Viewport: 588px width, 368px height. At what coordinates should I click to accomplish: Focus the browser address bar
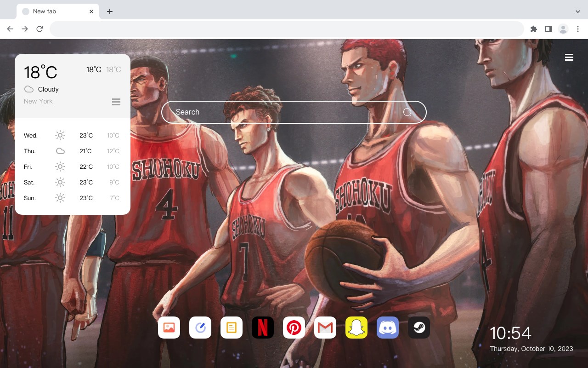[x=287, y=29]
